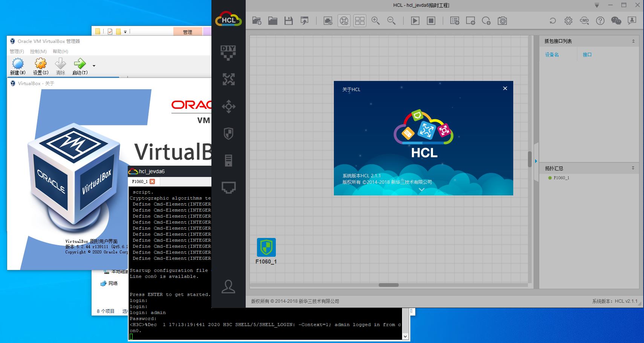Click the user profile icon in HCL sidebar

click(228, 287)
